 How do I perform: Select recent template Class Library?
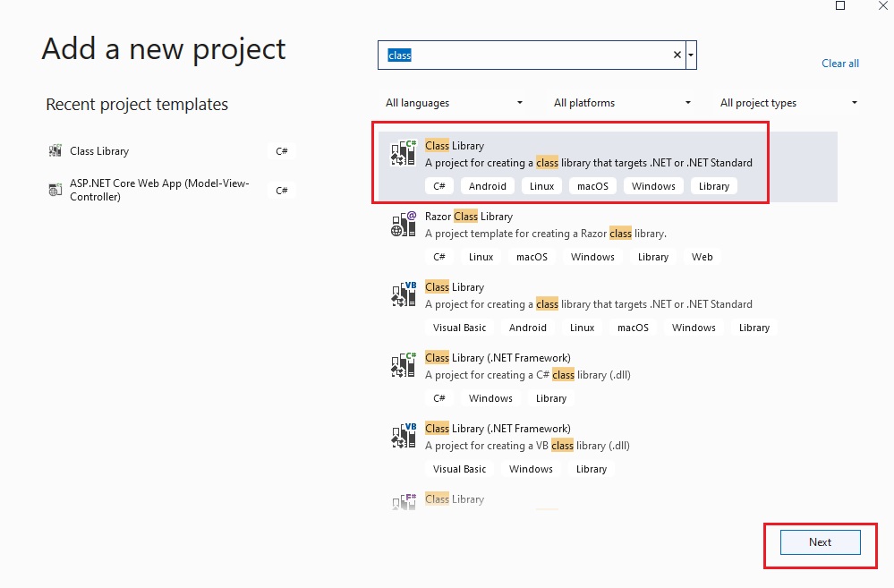[170, 151]
